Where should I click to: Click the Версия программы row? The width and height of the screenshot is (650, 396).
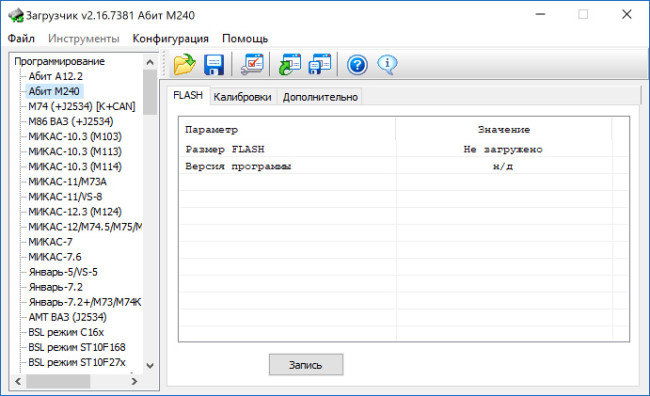(x=404, y=166)
